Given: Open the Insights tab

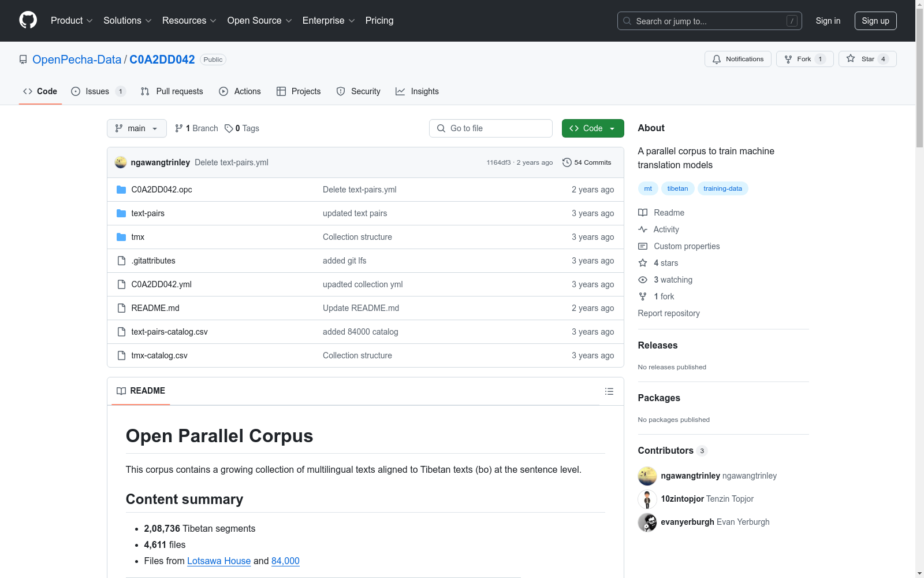Looking at the screenshot, I should [418, 91].
